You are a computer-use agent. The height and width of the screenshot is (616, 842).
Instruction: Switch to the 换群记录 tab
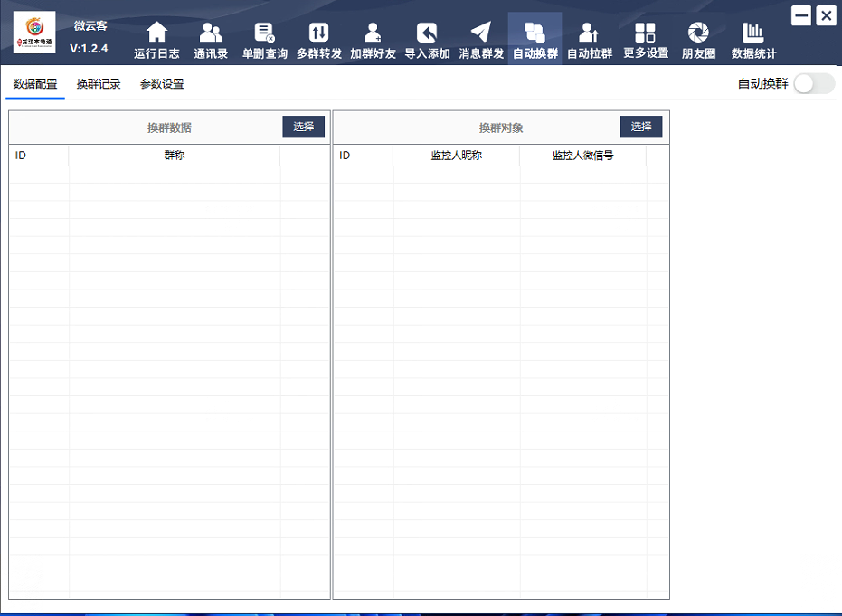(x=99, y=84)
